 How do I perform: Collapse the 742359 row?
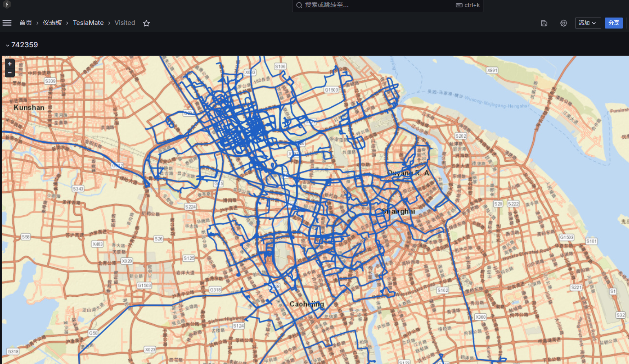coord(7,45)
